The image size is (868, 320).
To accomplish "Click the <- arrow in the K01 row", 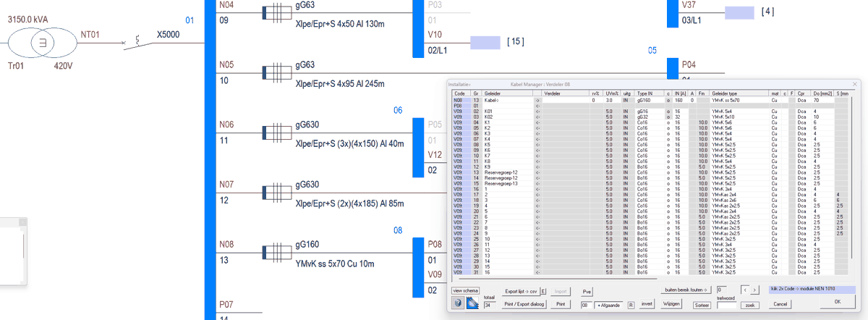I will pyautogui.click(x=537, y=111).
